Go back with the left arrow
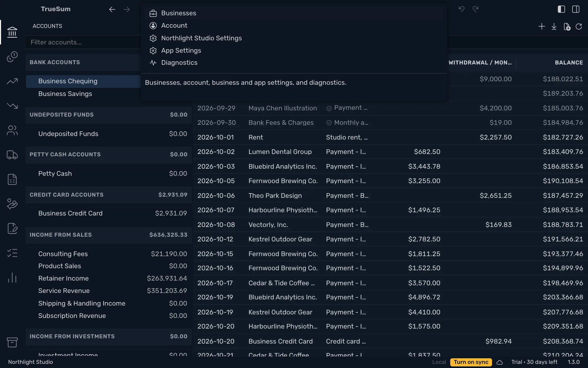Image resolution: width=588 pixels, height=368 pixels. (112, 9)
